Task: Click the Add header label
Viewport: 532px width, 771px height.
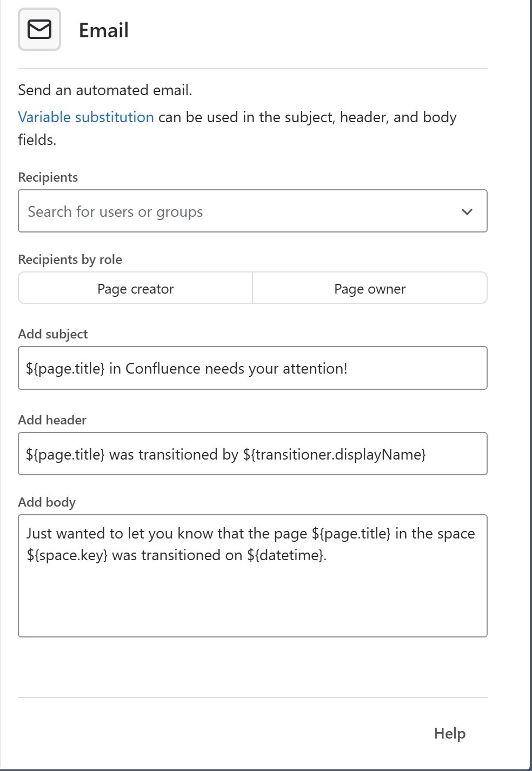Action: 52,420
